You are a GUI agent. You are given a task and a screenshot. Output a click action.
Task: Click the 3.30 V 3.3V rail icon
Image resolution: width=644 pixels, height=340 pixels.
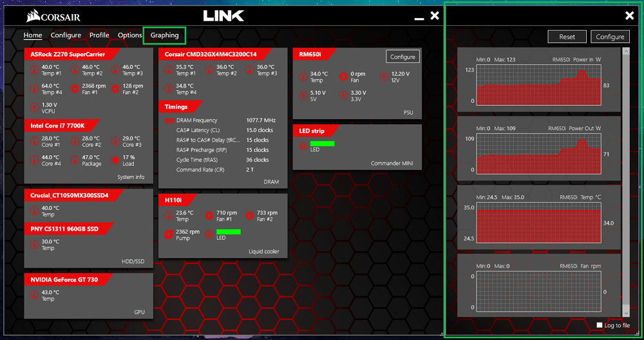coord(343,96)
